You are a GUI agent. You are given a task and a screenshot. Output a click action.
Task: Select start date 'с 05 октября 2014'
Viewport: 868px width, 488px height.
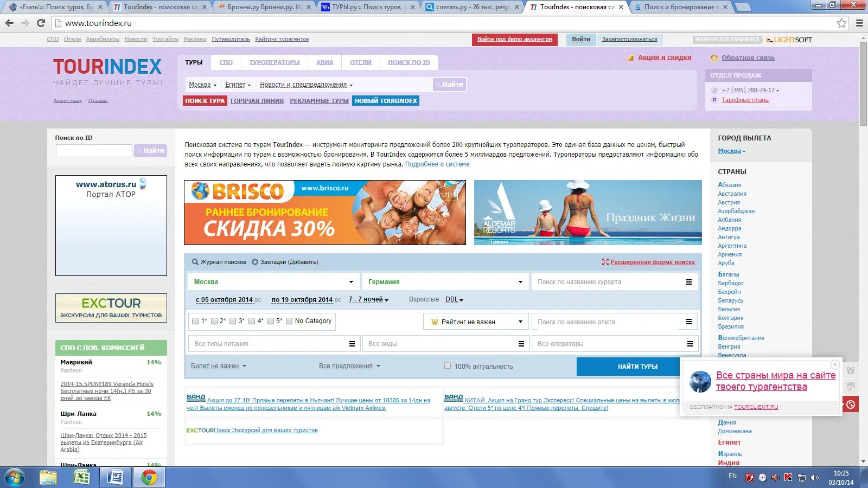(224, 300)
